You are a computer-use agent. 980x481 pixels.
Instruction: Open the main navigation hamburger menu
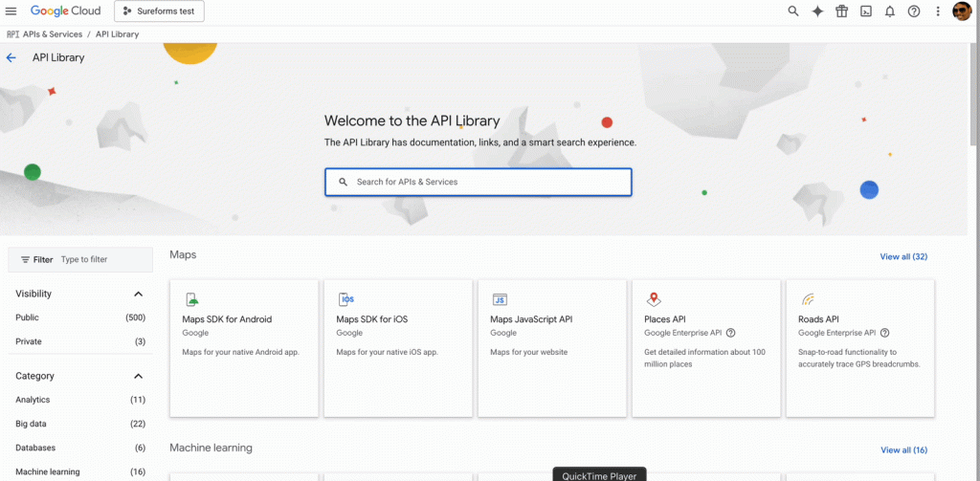[x=11, y=11]
